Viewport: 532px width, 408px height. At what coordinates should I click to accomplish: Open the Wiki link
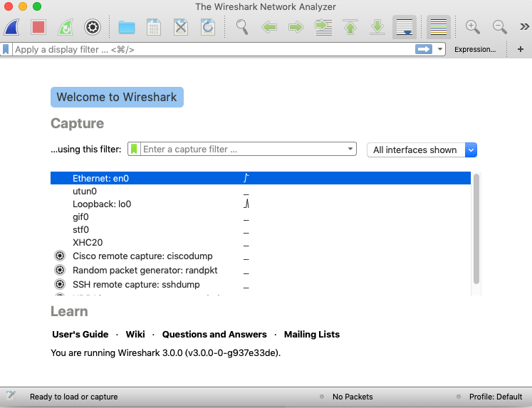[x=135, y=335]
